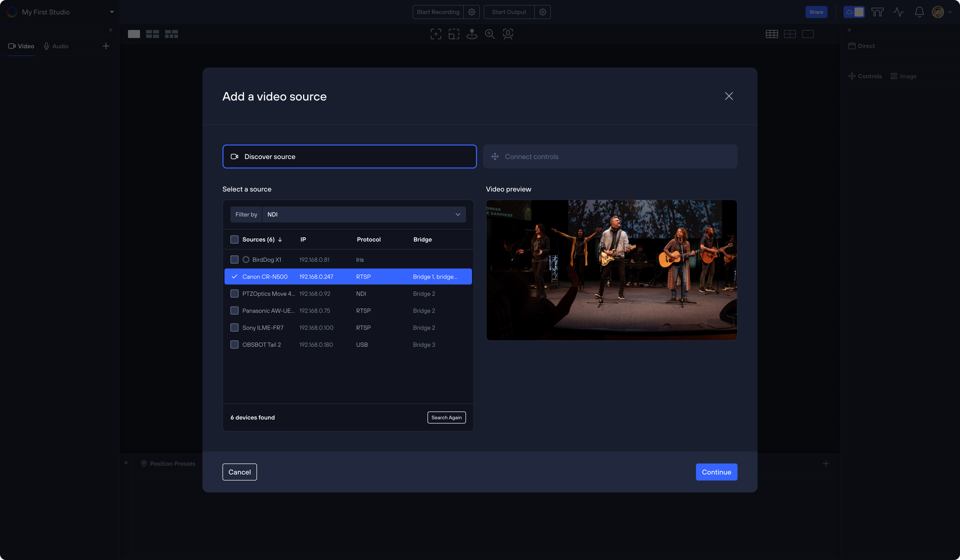
Task: Click the Protocol column header
Action: point(368,239)
